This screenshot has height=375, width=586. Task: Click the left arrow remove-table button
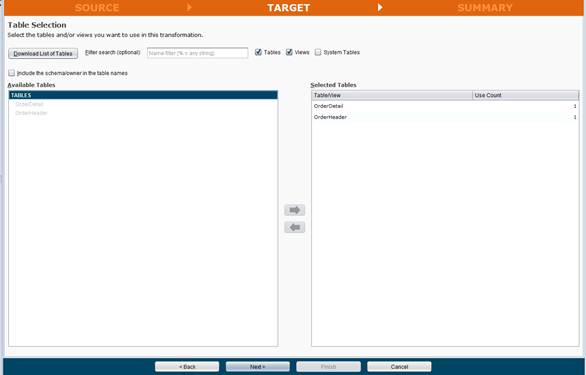(x=294, y=227)
